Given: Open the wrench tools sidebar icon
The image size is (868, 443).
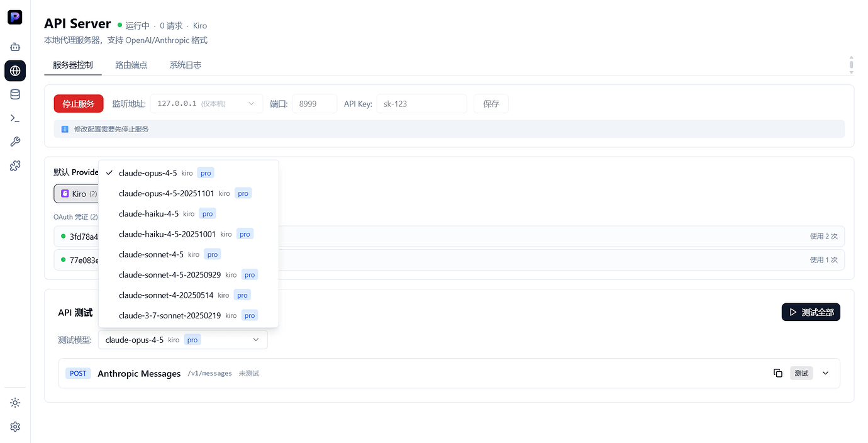Looking at the screenshot, I should (15, 142).
